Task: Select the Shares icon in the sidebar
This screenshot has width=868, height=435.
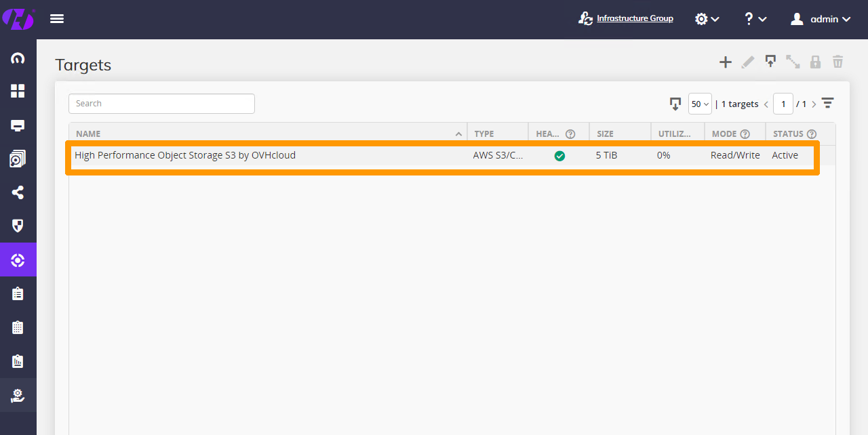Action: (x=18, y=192)
